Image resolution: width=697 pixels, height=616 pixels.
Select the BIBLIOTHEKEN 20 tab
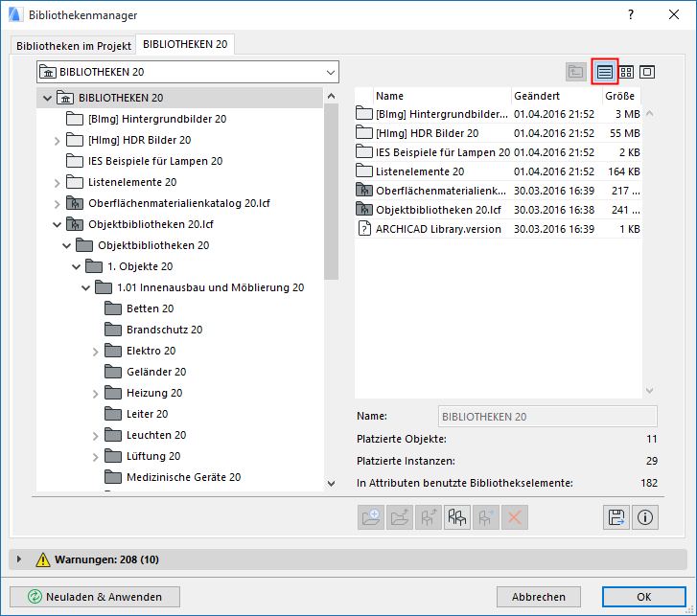pos(185,44)
